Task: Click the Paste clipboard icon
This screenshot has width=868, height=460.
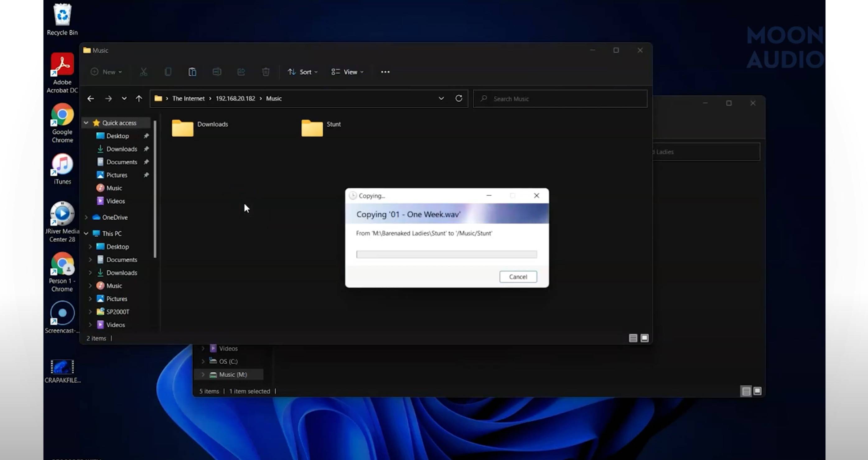Action: click(x=192, y=72)
